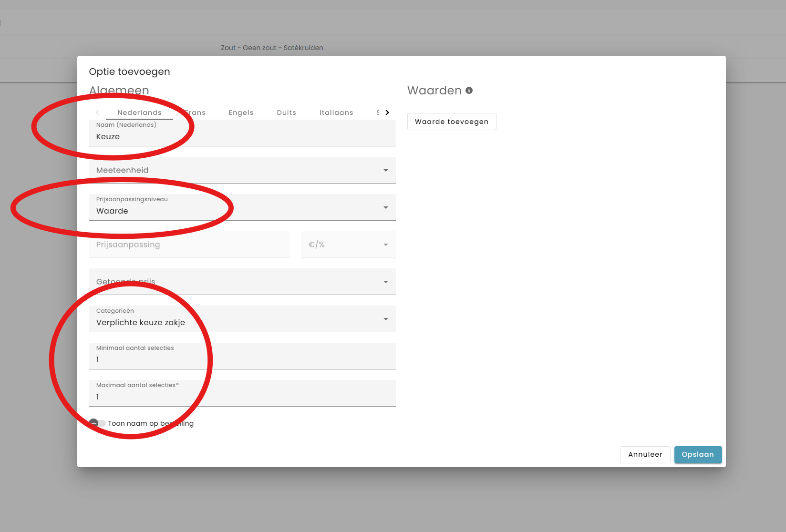Screen dimensions: 786x532
Task: Toggle 'Toon naam op bestelling' switch
Action: click(x=97, y=423)
